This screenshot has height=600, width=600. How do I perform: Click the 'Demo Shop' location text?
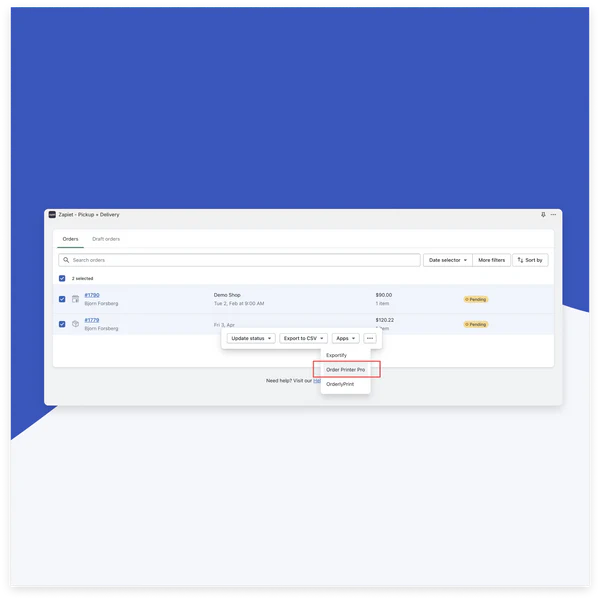click(x=227, y=295)
